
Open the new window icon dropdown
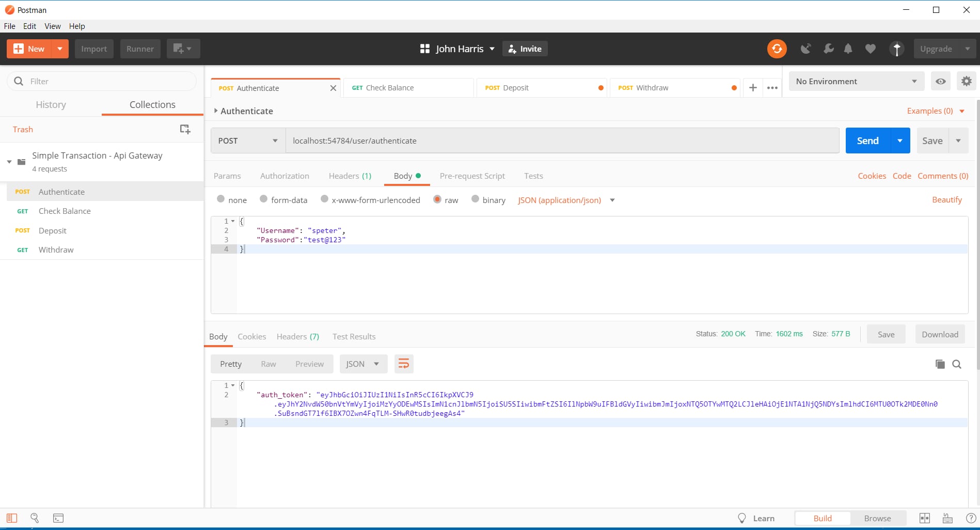(x=183, y=49)
